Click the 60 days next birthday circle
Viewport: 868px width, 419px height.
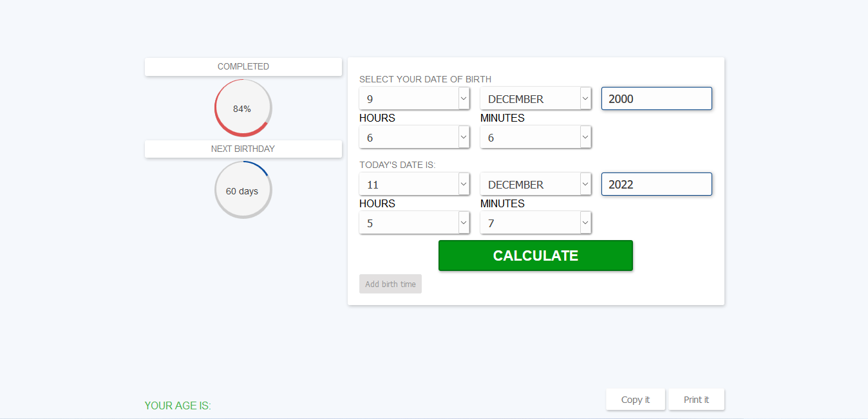pyautogui.click(x=243, y=191)
